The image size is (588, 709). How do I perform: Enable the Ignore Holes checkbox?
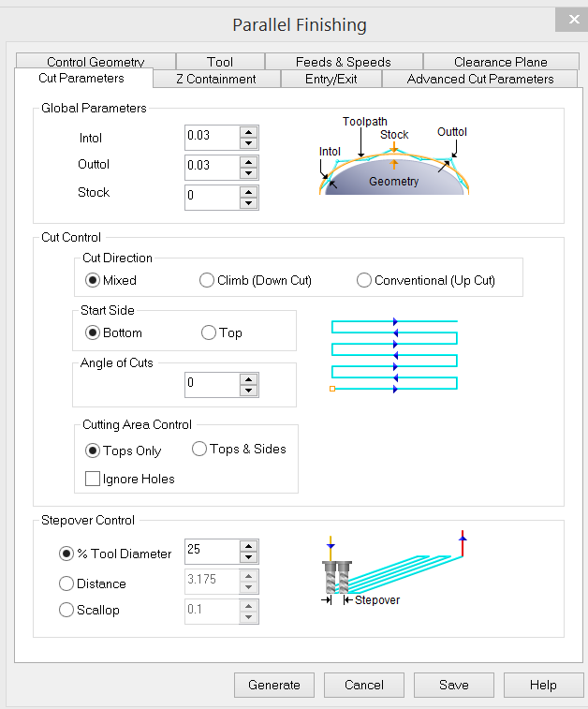pos(93,479)
